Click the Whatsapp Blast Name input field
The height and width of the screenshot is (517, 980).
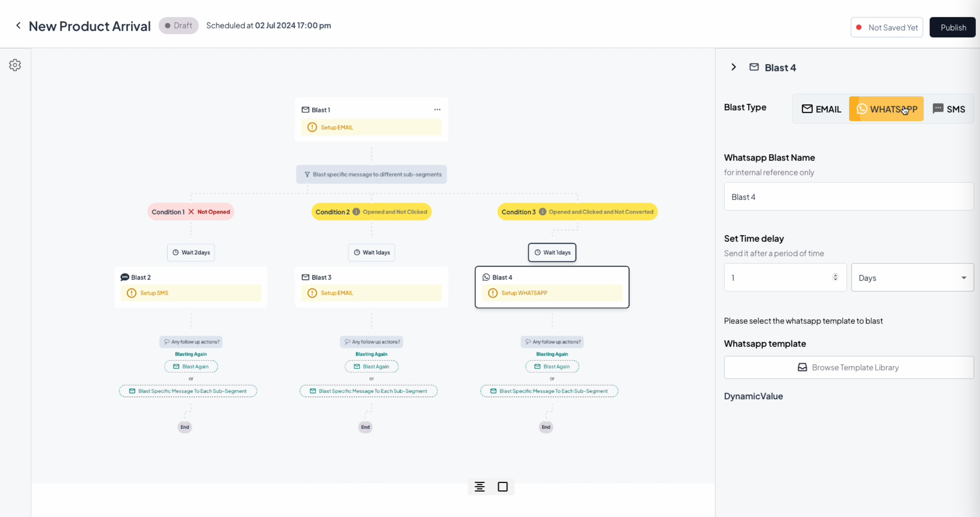pos(848,197)
